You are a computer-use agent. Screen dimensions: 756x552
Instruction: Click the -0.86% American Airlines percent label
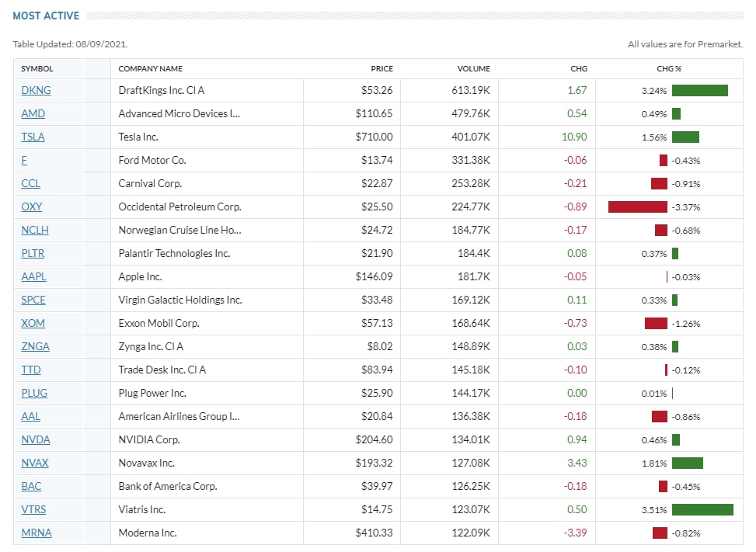pos(685,417)
